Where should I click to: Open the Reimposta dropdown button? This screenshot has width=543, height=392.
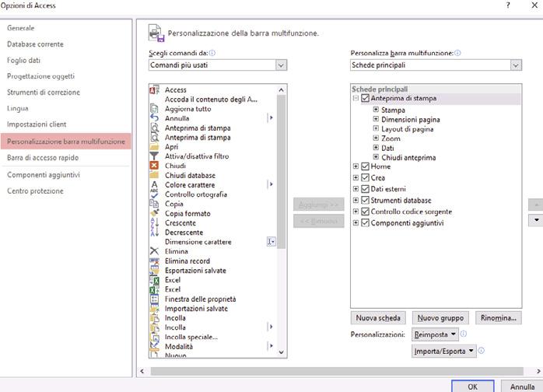pos(435,334)
